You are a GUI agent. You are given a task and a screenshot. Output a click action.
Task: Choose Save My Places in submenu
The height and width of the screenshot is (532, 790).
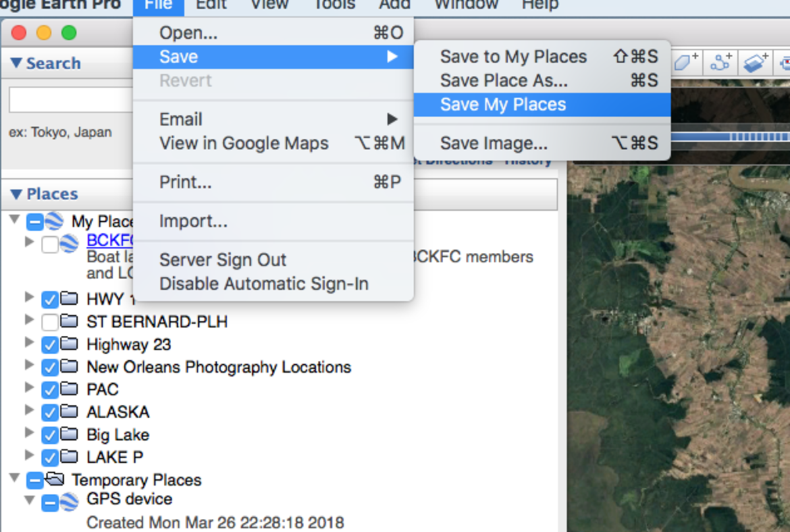point(542,105)
